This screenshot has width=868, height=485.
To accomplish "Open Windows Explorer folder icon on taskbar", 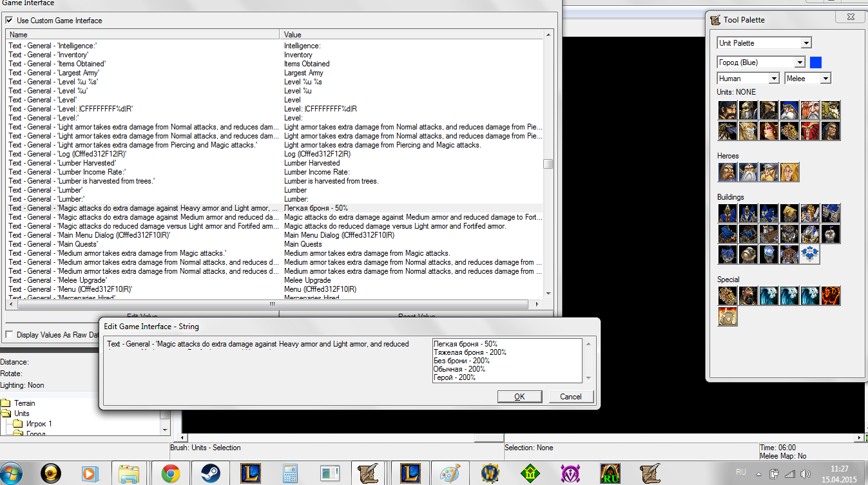I will click(130, 473).
